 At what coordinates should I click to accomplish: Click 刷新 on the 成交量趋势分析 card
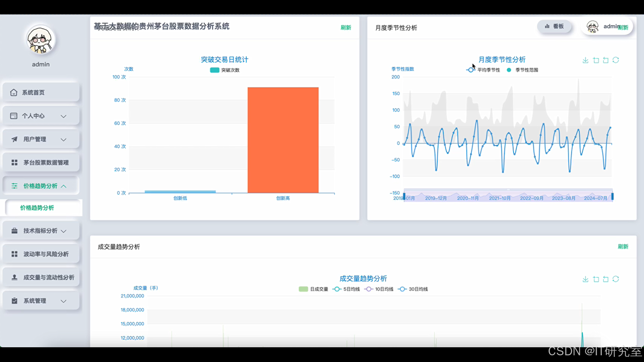click(x=623, y=247)
